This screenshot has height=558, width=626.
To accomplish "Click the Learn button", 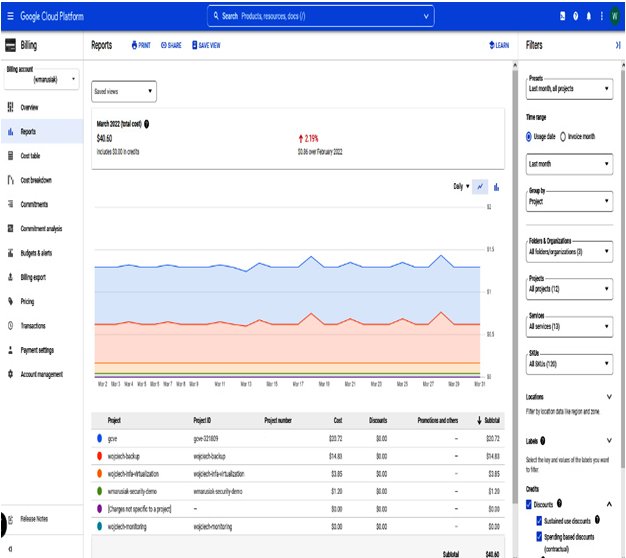I will [x=499, y=45].
